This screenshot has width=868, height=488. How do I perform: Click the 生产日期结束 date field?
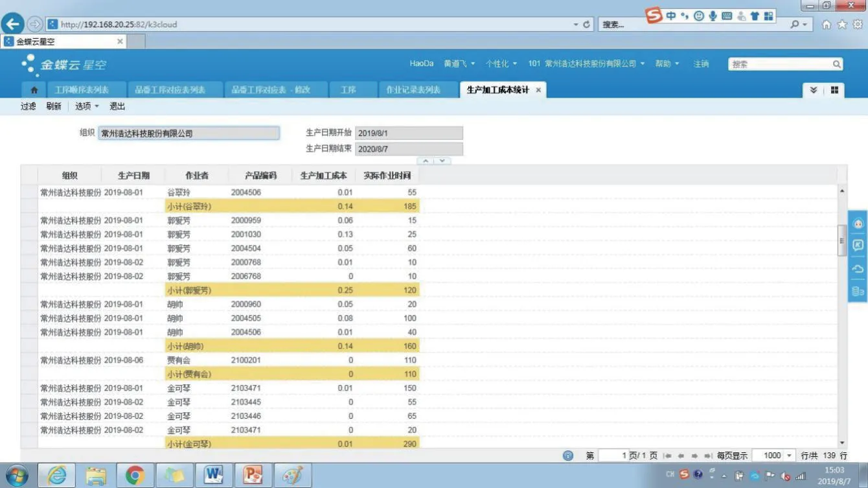[409, 149]
